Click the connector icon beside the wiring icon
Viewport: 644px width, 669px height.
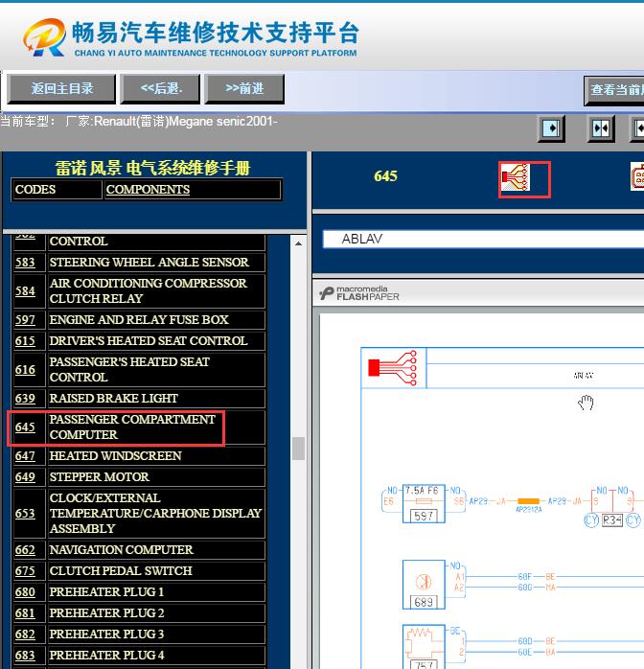tap(637, 176)
